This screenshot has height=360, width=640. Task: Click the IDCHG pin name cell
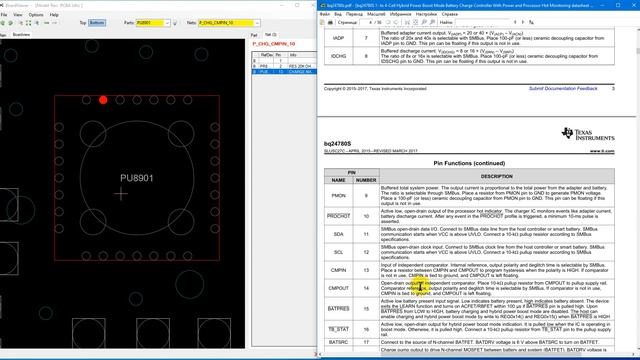[338, 56]
